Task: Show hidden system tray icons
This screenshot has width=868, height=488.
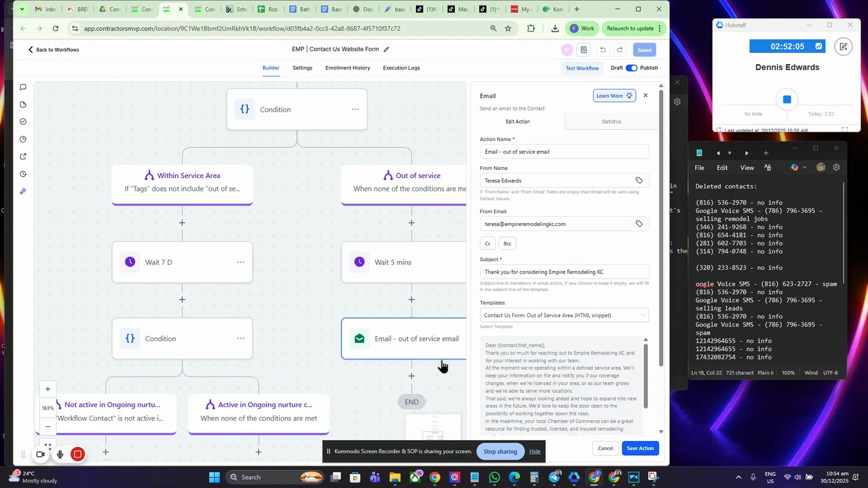Action: [738, 477]
